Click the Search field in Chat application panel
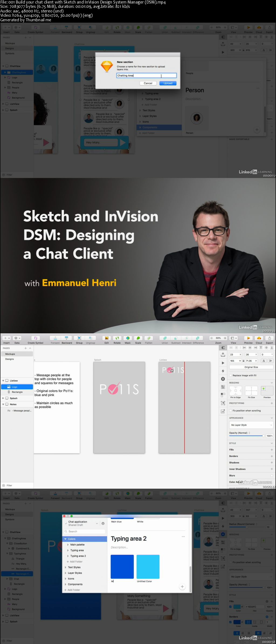Viewport: 276px width, 644px height. [84, 531]
